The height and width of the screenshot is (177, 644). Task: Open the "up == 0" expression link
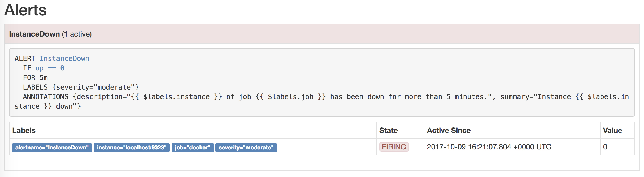[x=50, y=68]
